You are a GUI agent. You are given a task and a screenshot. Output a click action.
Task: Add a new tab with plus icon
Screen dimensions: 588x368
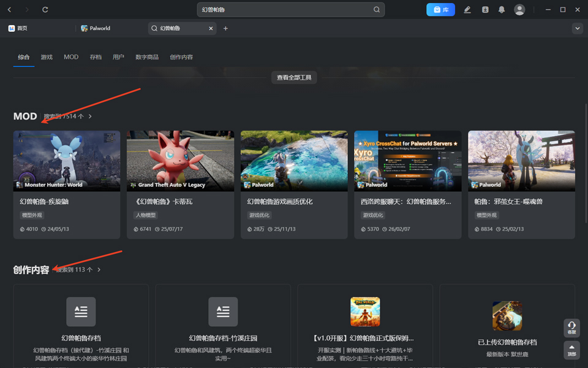point(225,28)
